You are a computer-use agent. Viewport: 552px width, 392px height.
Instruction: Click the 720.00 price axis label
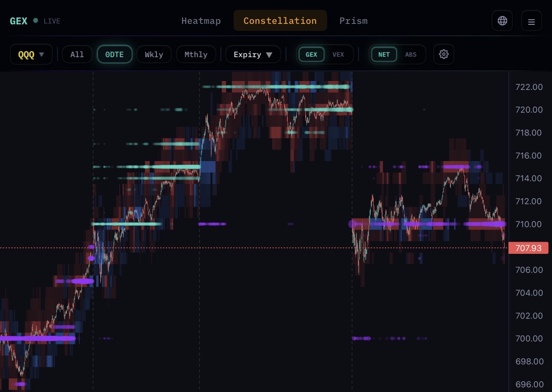click(x=529, y=110)
